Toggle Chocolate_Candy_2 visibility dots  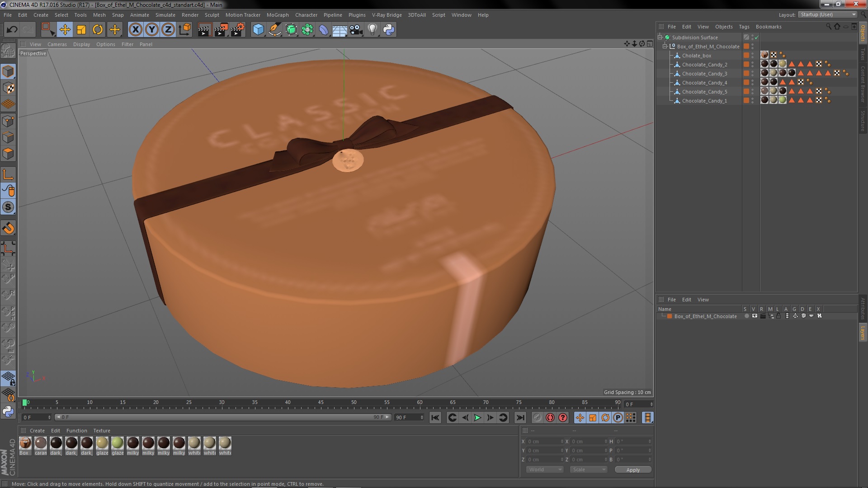coord(752,64)
